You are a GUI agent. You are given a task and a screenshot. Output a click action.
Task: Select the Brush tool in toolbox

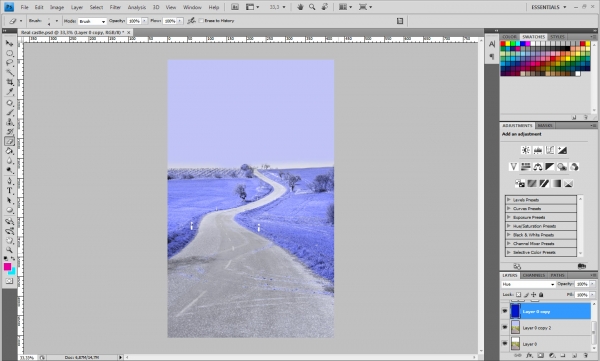[x=10, y=113]
